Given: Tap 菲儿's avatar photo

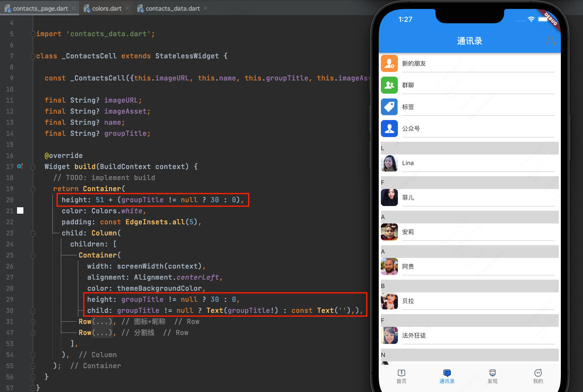Looking at the screenshot, I should [x=389, y=197].
